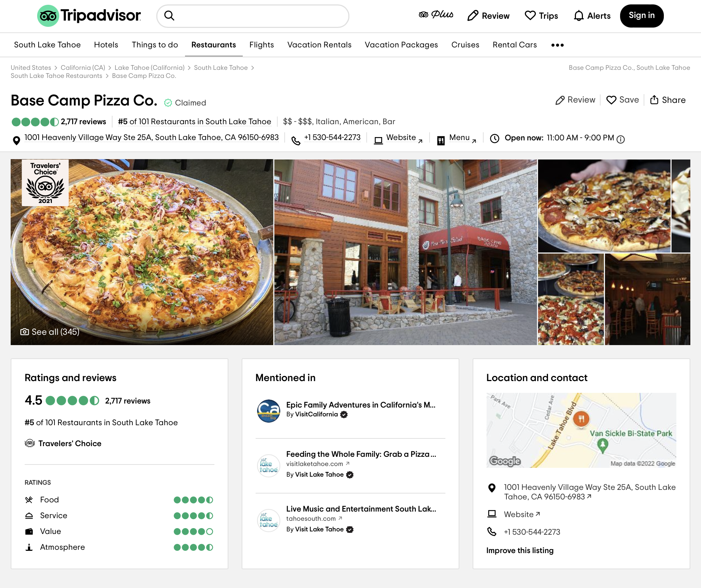Click the Claimed verification badge
This screenshot has width=701, height=588.
click(168, 103)
